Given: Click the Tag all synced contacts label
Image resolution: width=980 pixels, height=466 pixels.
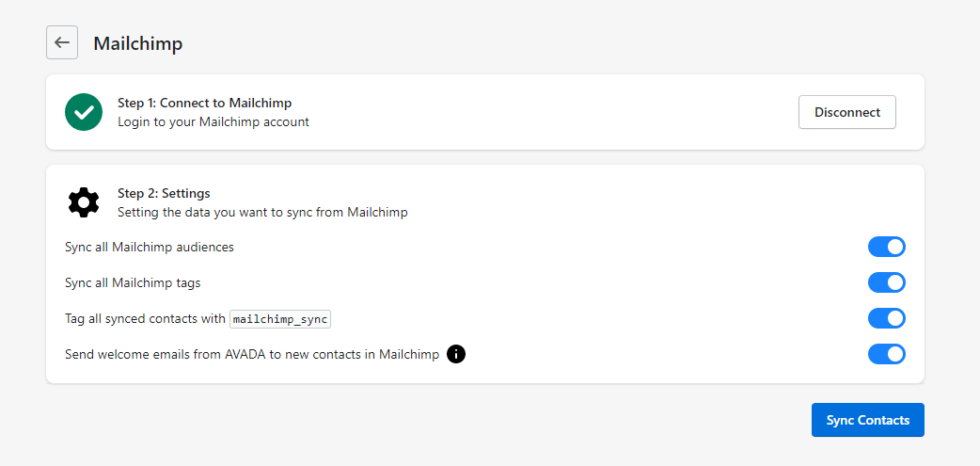Looking at the screenshot, I should point(145,319).
